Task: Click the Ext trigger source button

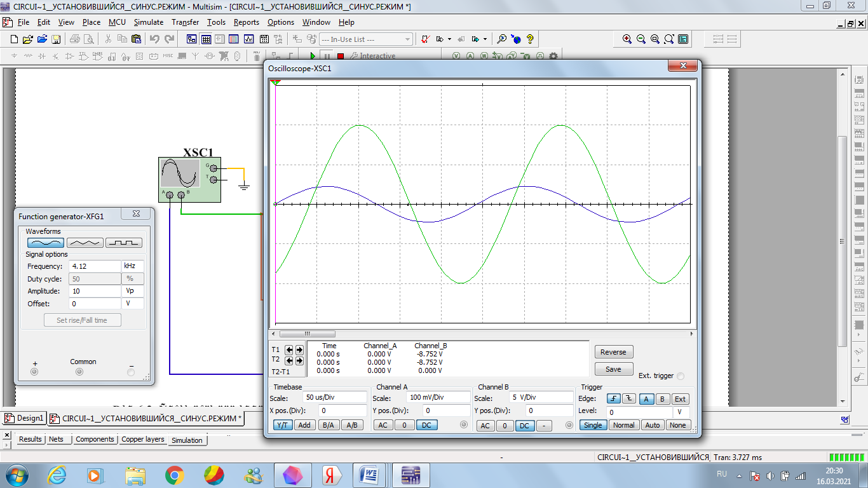Action: click(x=680, y=399)
